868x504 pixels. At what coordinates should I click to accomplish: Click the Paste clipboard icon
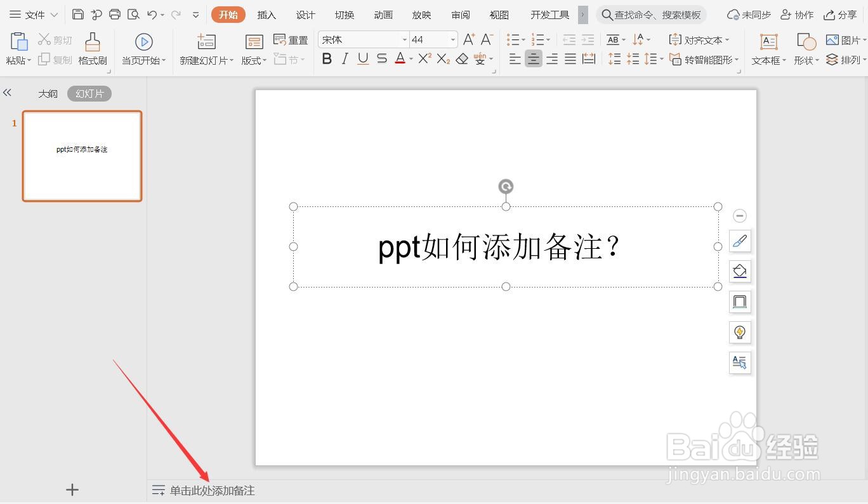click(x=18, y=42)
